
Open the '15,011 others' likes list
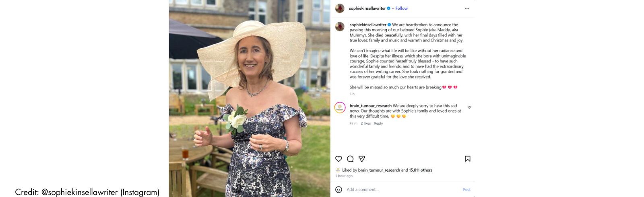421,170
